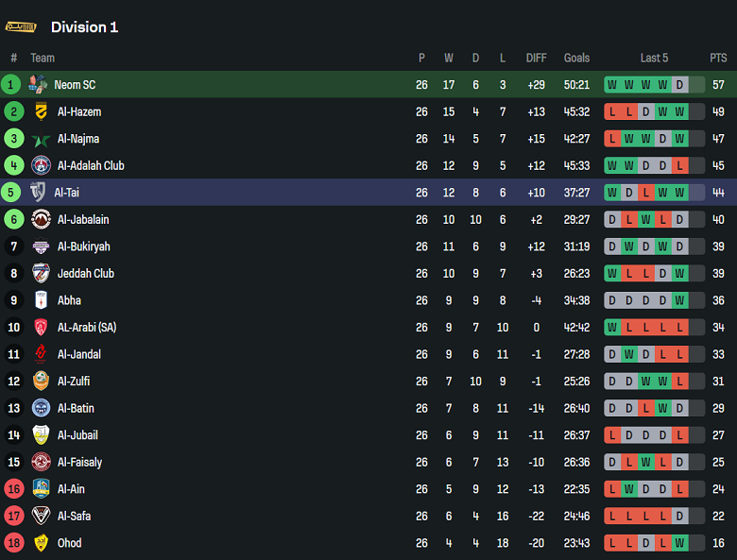Click the Al-Safa black-and-white crest
The width and height of the screenshot is (737, 560).
[41, 517]
